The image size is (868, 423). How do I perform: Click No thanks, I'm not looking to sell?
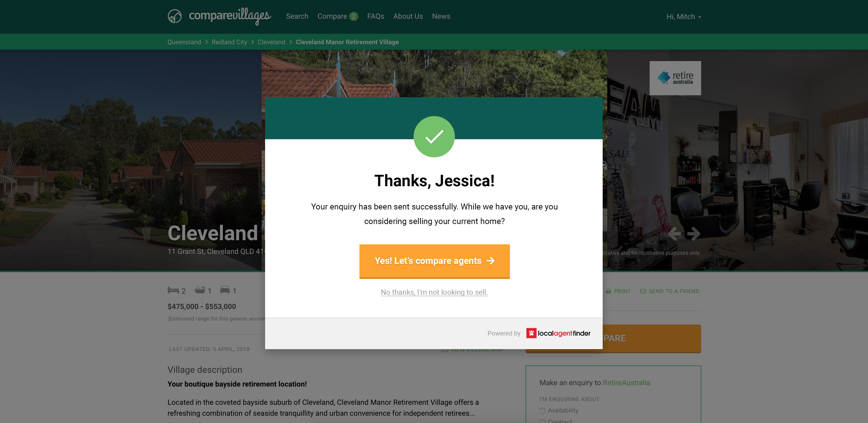(x=434, y=292)
